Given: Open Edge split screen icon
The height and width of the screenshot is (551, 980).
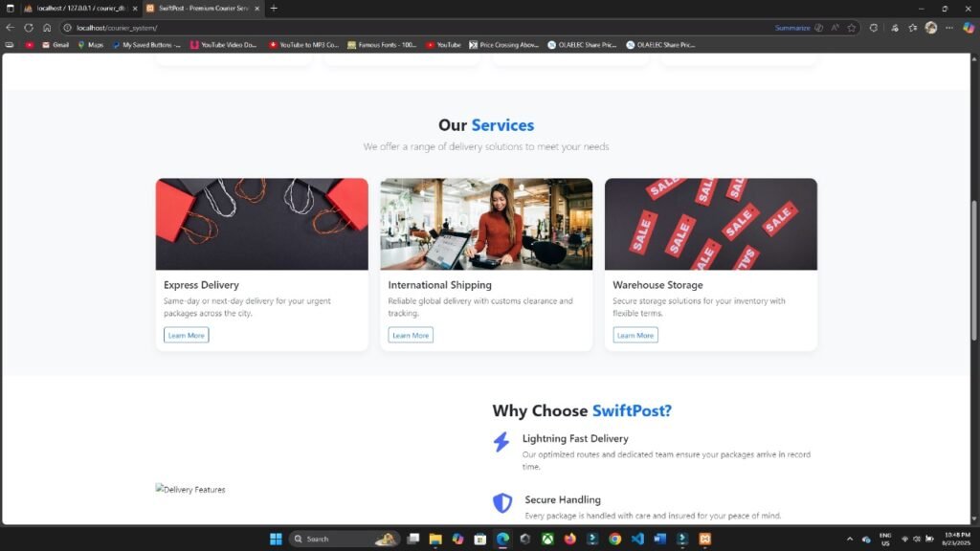Looking at the screenshot, I should pos(873,29).
